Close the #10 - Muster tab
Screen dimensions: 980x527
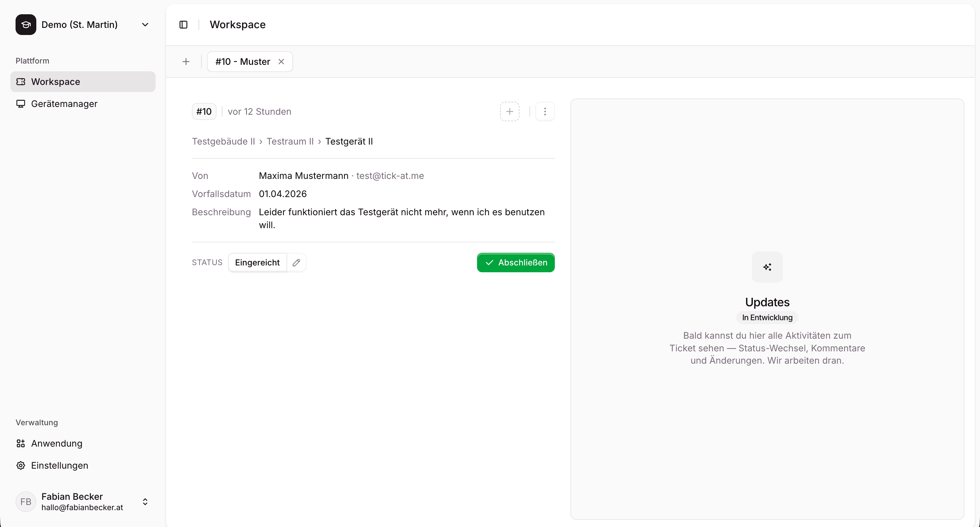[x=281, y=61]
